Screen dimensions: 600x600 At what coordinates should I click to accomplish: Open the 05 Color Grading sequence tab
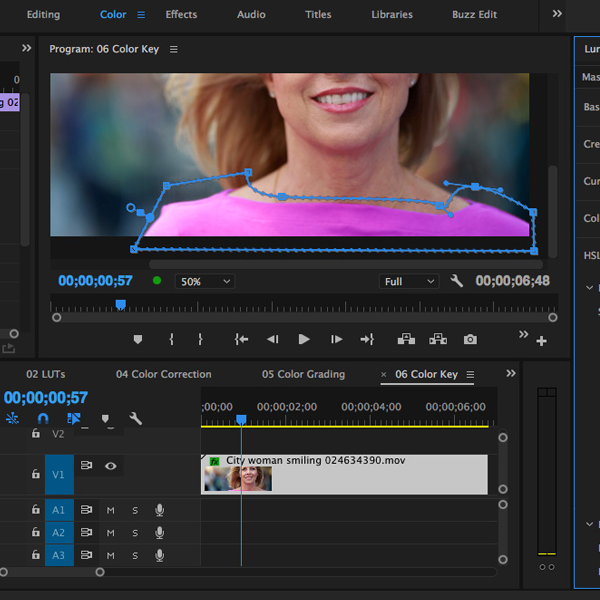pos(303,375)
